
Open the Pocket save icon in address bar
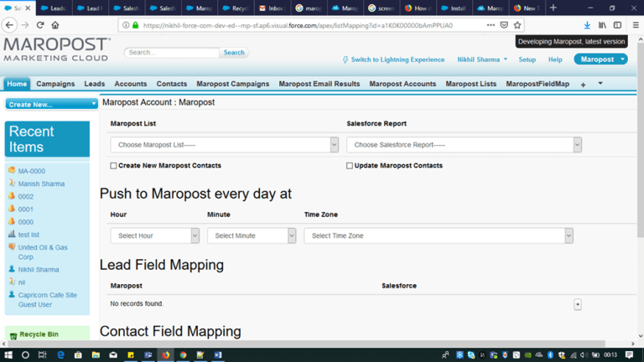[504, 25]
